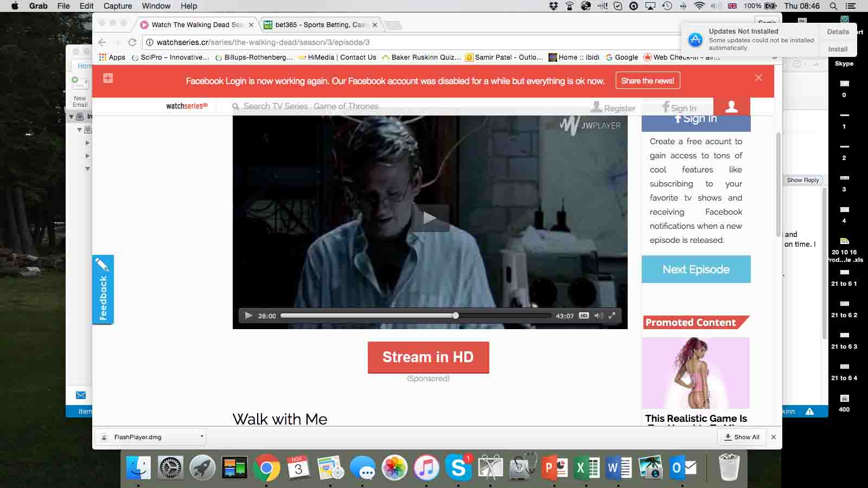The image size is (868, 488).
Task: Go to the Next Episode
Action: (x=696, y=269)
